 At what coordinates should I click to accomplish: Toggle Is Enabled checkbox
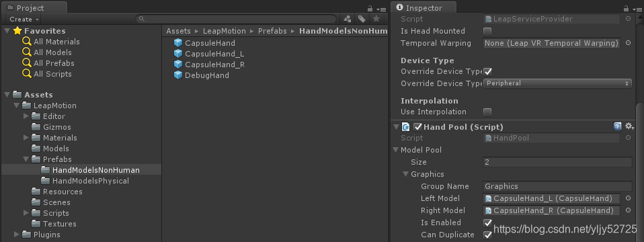487,223
